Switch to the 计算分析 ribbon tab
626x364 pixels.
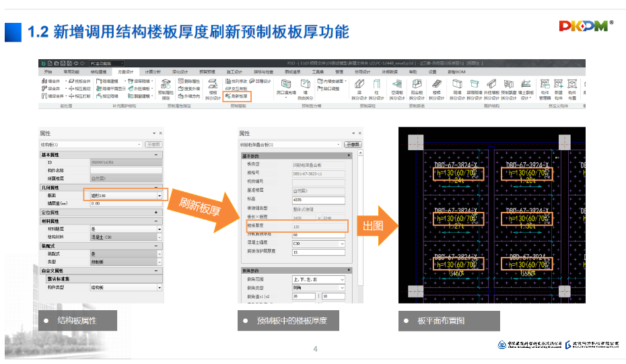(153, 72)
